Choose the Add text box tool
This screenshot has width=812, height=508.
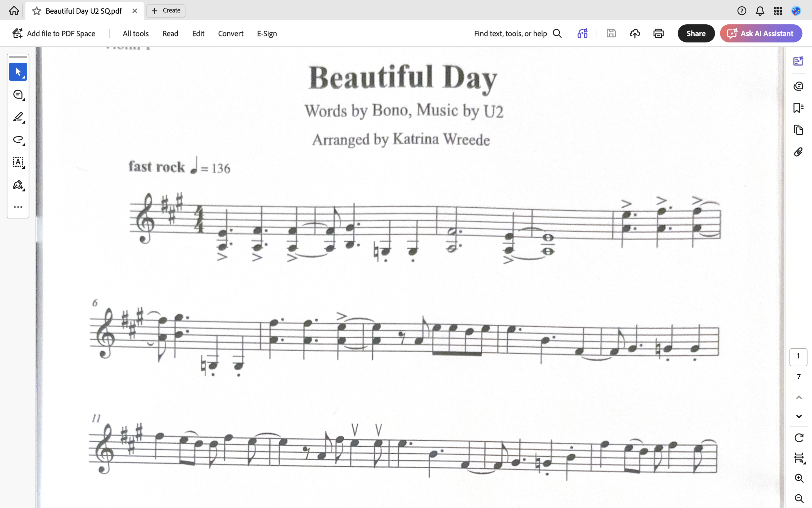[18, 162]
